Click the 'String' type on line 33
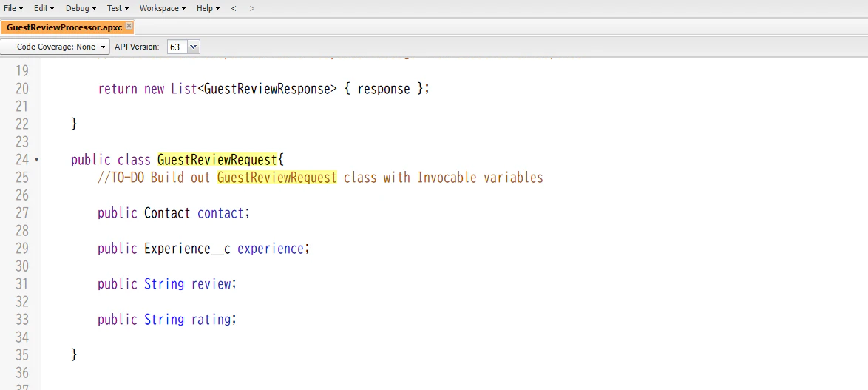Image resolution: width=868 pixels, height=390 pixels. coord(164,319)
